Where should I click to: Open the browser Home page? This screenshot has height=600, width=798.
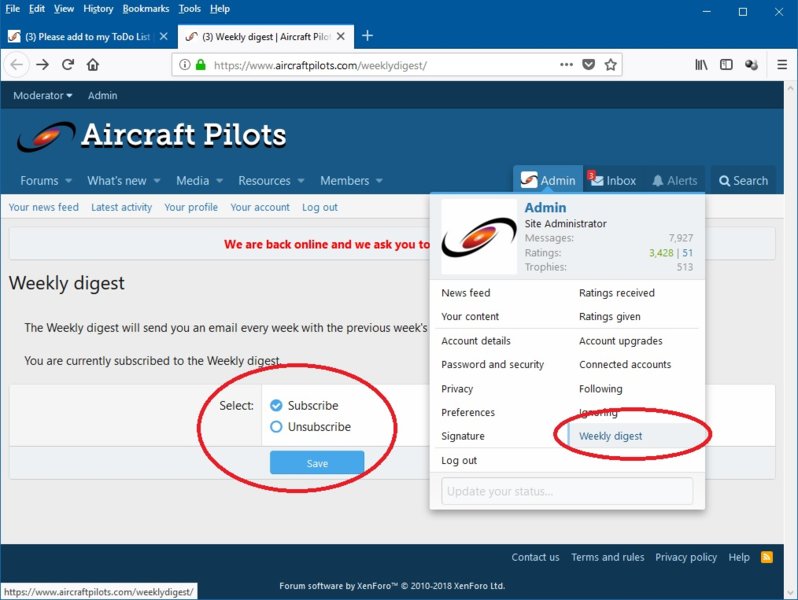click(x=93, y=65)
